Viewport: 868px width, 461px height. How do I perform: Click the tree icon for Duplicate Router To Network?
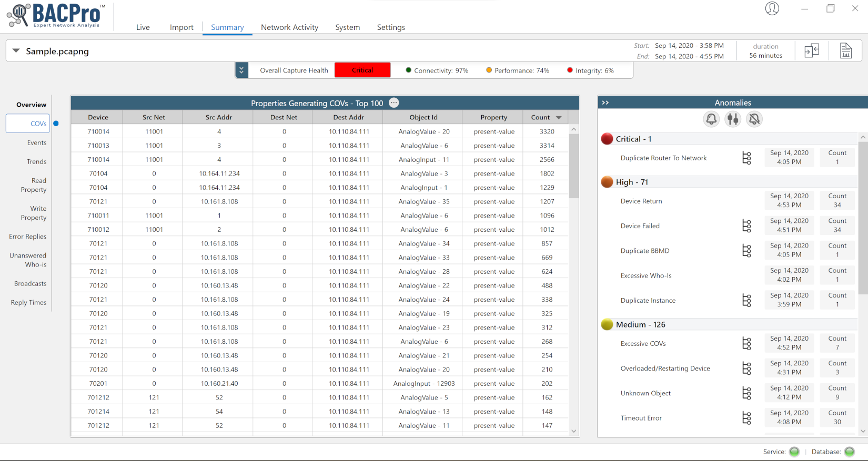[746, 158]
